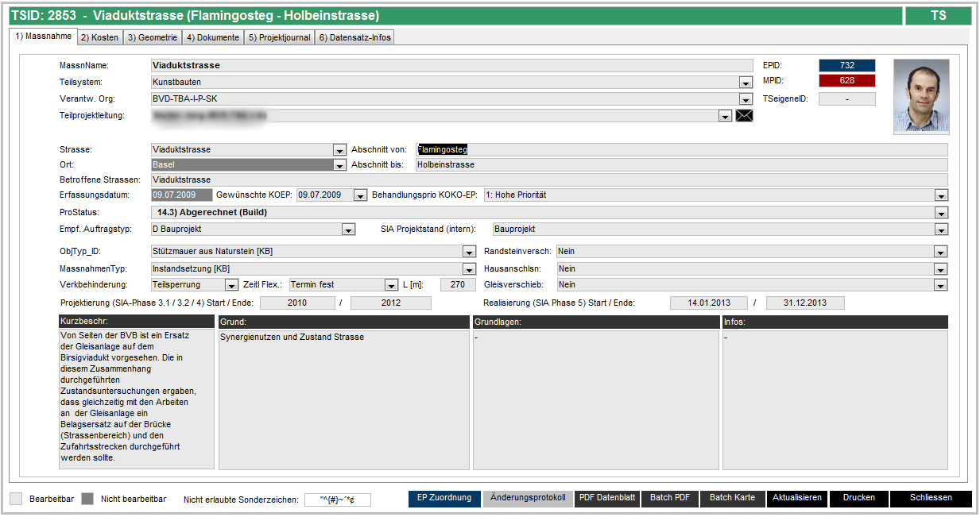The image size is (980, 517).
Task: Click the red MPID 628 field
Action: pos(846,81)
